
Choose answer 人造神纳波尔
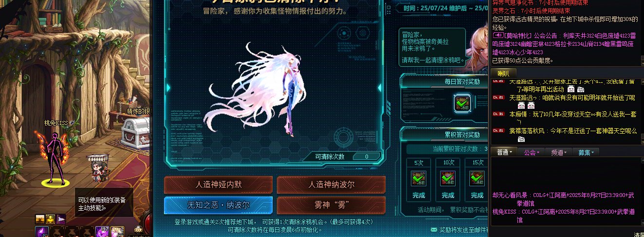tap(331, 185)
